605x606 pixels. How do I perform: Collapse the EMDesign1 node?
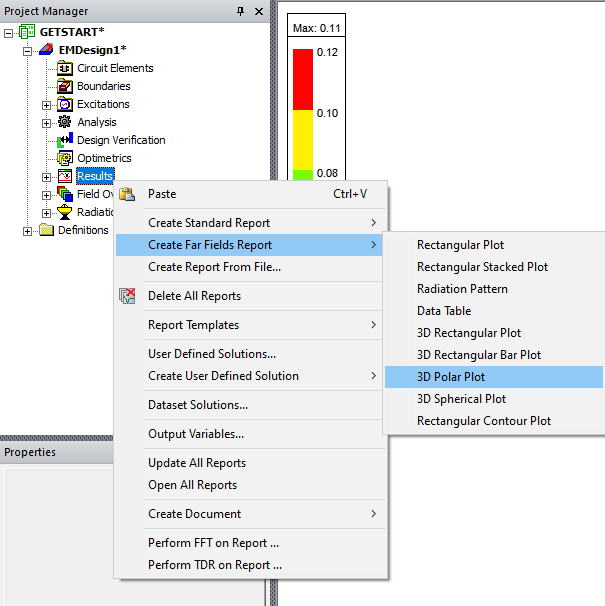click(27, 51)
